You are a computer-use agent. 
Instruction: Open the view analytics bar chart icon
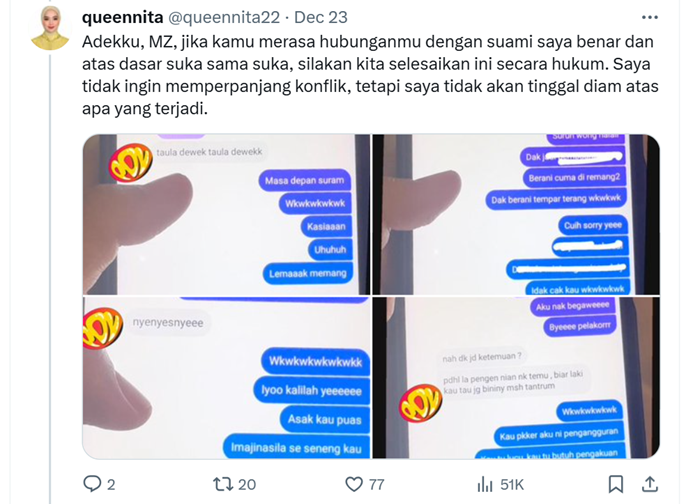[x=485, y=484]
